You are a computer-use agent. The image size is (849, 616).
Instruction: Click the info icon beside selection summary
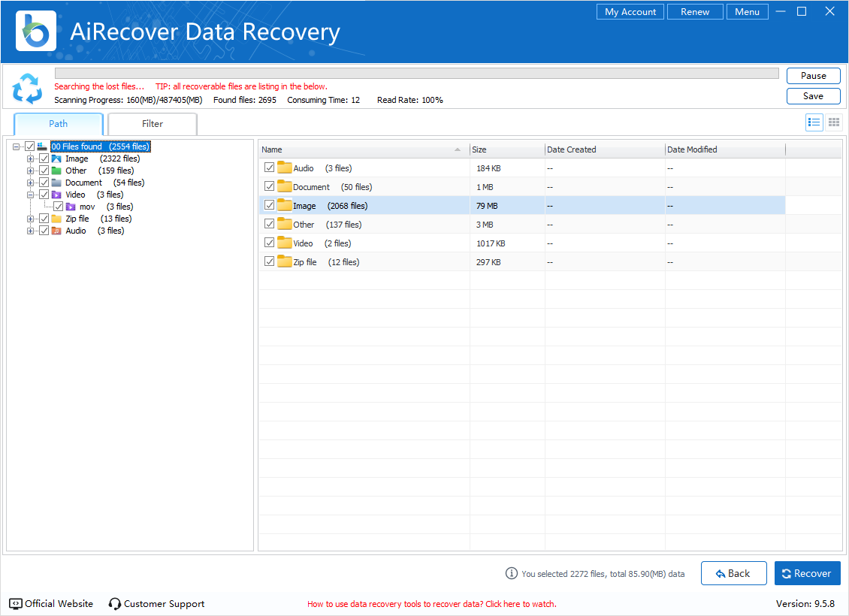click(511, 573)
